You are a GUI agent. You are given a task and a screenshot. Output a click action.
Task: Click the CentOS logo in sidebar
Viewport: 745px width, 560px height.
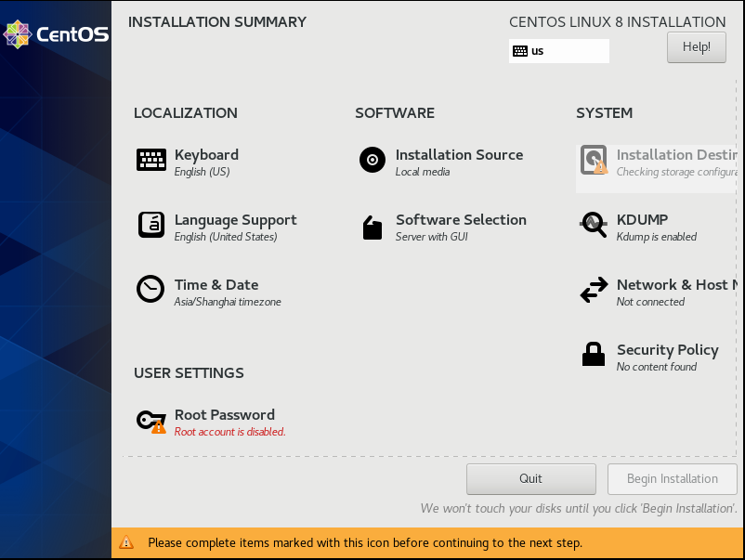click(x=56, y=34)
